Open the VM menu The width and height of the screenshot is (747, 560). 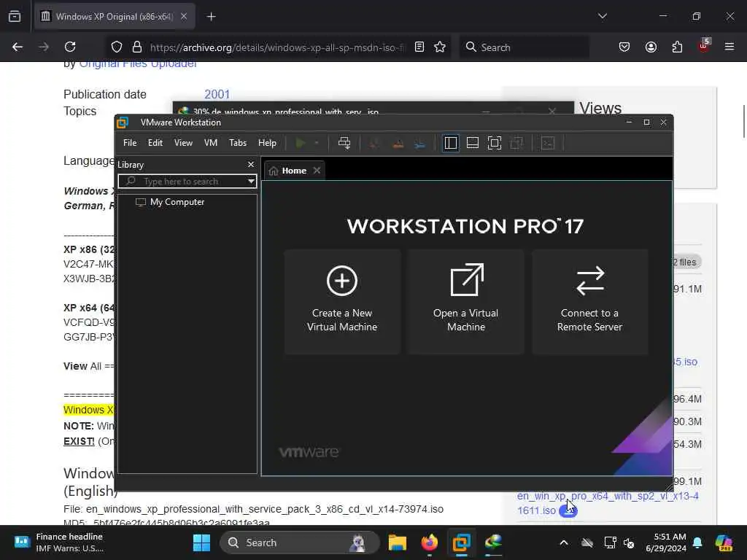tap(211, 143)
